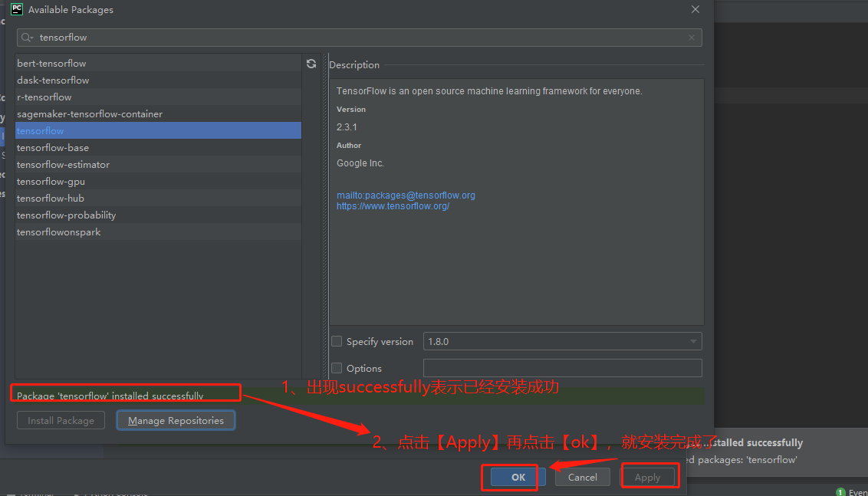The width and height of the screenshot is (868, 496).
Task: Click the tensorflow search input field
Action: pyautogui.click(x=360, y=38)
